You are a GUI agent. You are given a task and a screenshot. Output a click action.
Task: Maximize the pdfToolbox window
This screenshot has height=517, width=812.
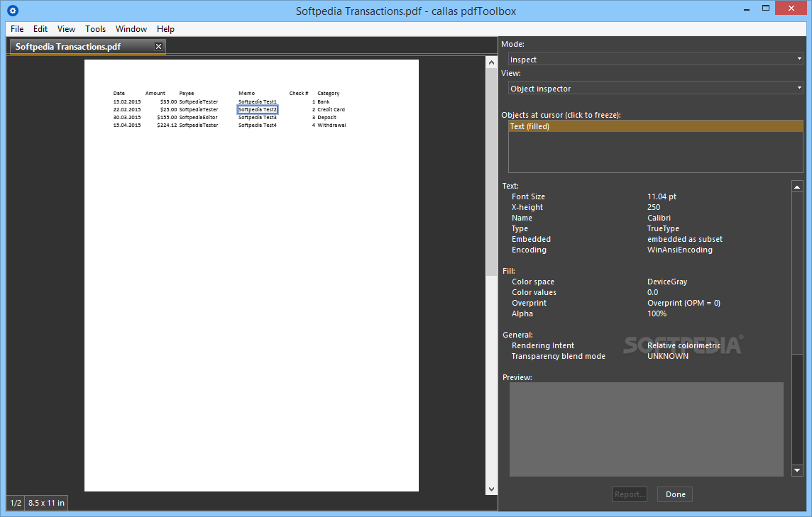click(766, 9)
